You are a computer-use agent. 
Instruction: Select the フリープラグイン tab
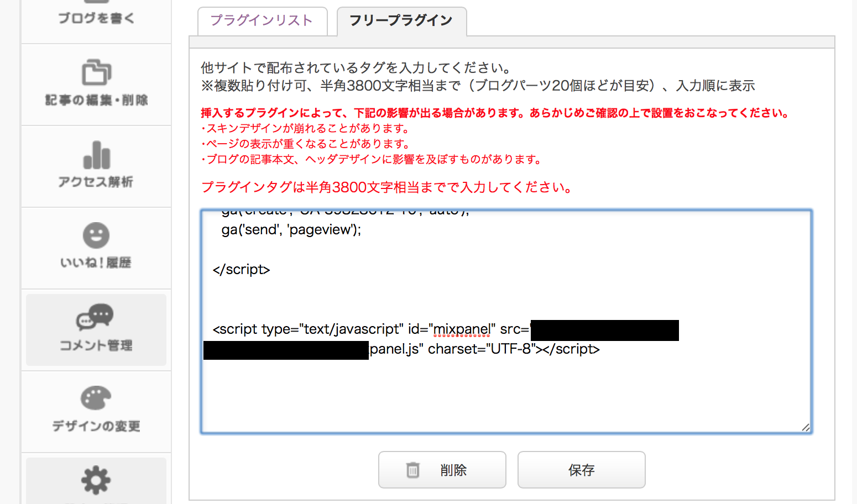[x=401, y=21]
